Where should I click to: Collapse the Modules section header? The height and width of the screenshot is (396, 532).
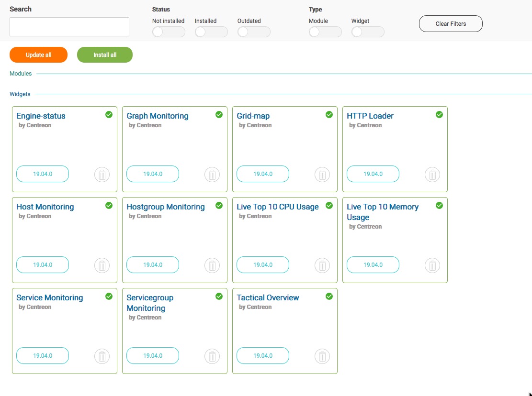(21, 74)
